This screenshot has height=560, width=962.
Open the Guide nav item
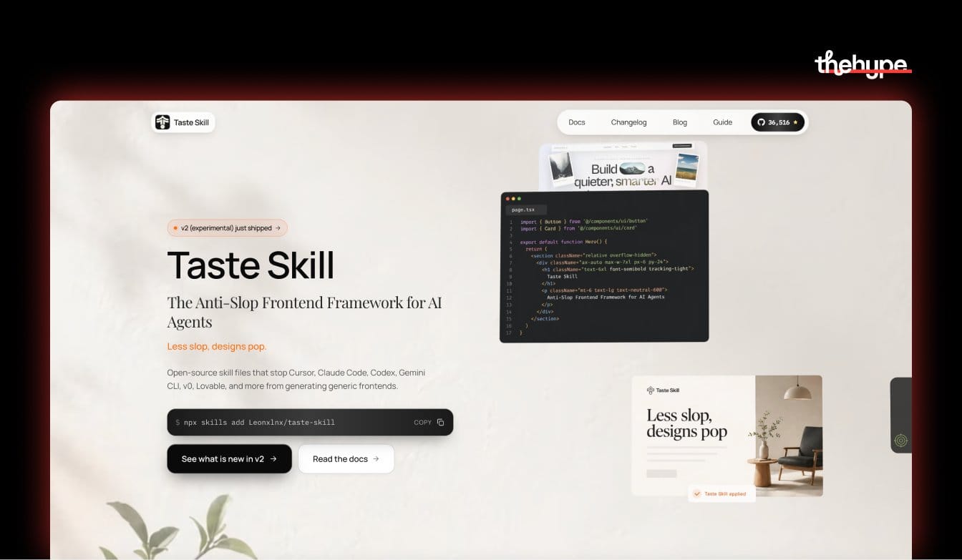tap(723, 122)
